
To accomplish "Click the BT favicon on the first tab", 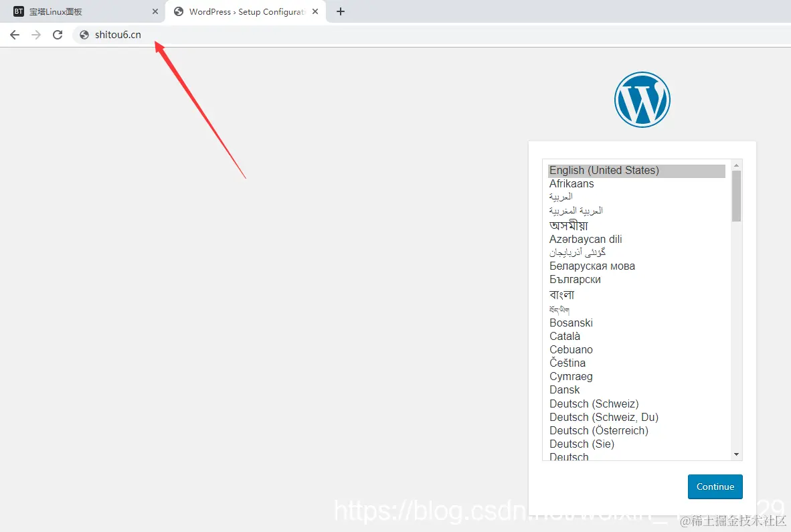I will 19,11.
